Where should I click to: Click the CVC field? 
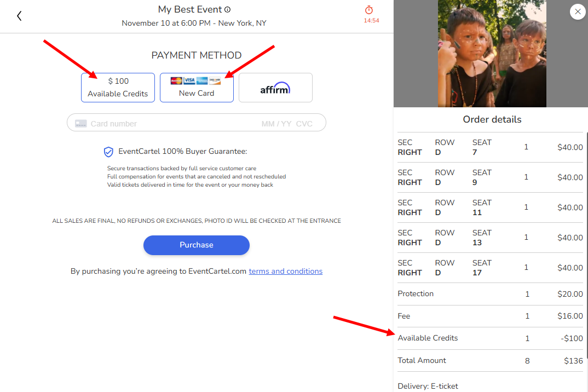(304, 124)
